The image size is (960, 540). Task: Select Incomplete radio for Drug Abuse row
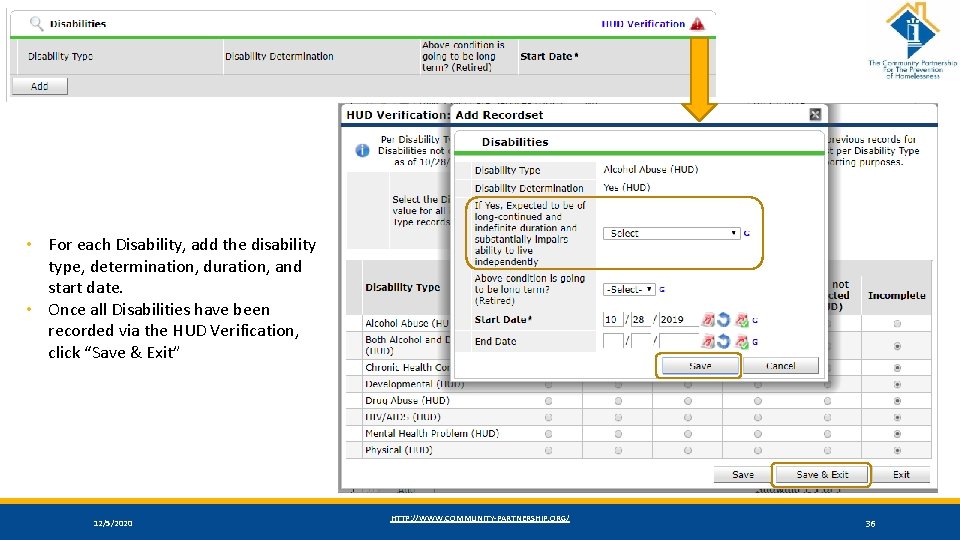click(x=897, y=401)
